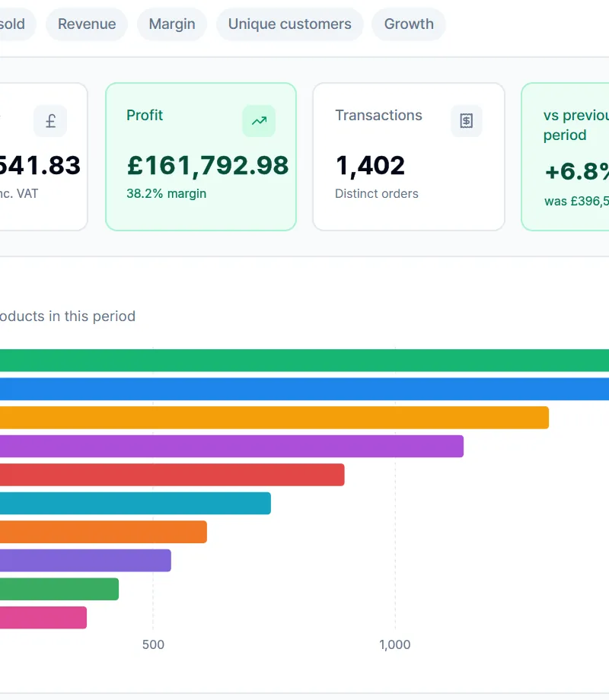Click the 1,000 axis tick label
Screen dimensions: 609x700
point(395,644)
